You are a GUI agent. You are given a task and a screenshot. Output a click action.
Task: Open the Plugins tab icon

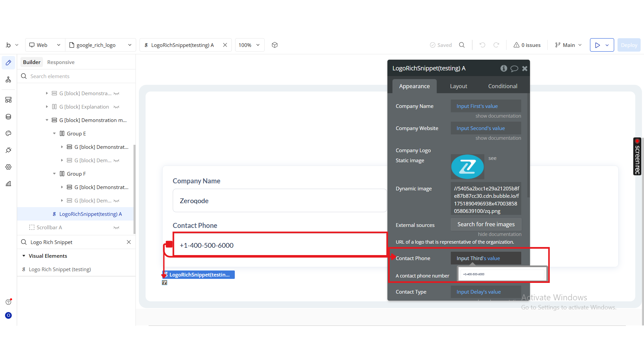point(8,150)
